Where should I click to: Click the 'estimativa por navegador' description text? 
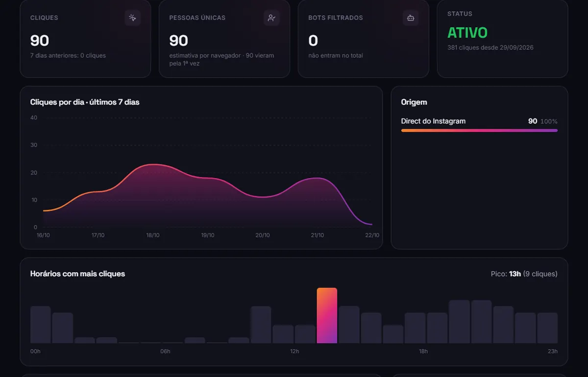tap(222, 59)
